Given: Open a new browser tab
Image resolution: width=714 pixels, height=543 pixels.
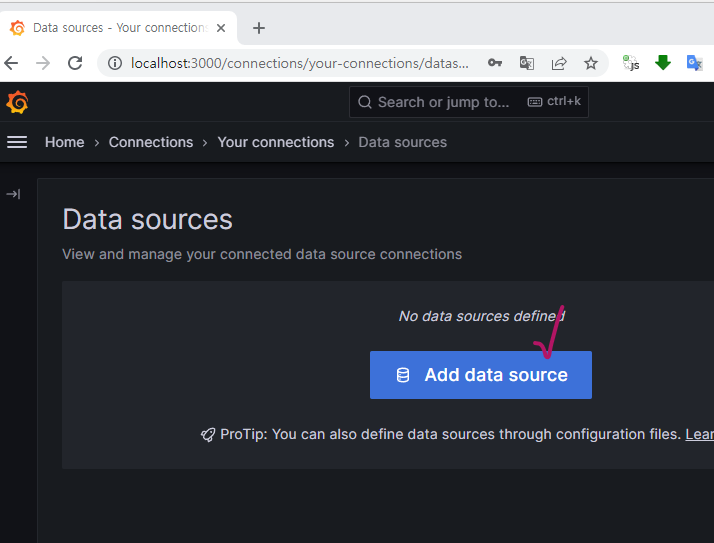Looking at the screenshot, I should [259, 28].
